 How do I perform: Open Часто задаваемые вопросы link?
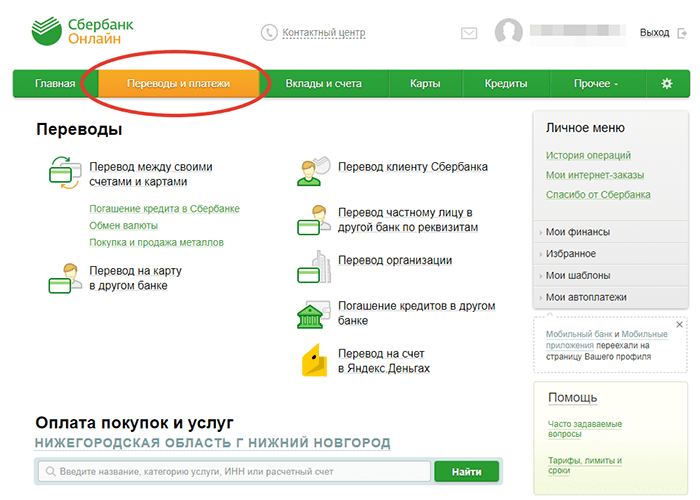tap(584, 429)
